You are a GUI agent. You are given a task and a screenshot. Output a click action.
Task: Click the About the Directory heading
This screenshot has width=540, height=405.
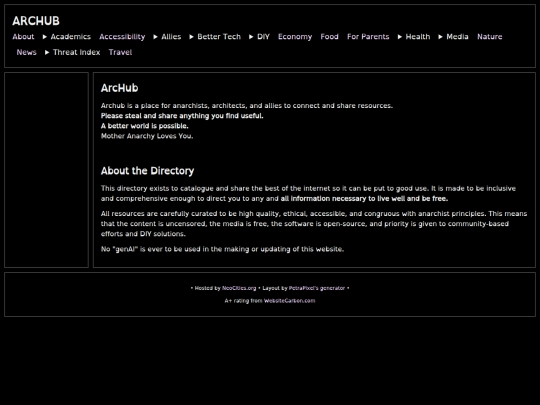(x=147, y=171)
